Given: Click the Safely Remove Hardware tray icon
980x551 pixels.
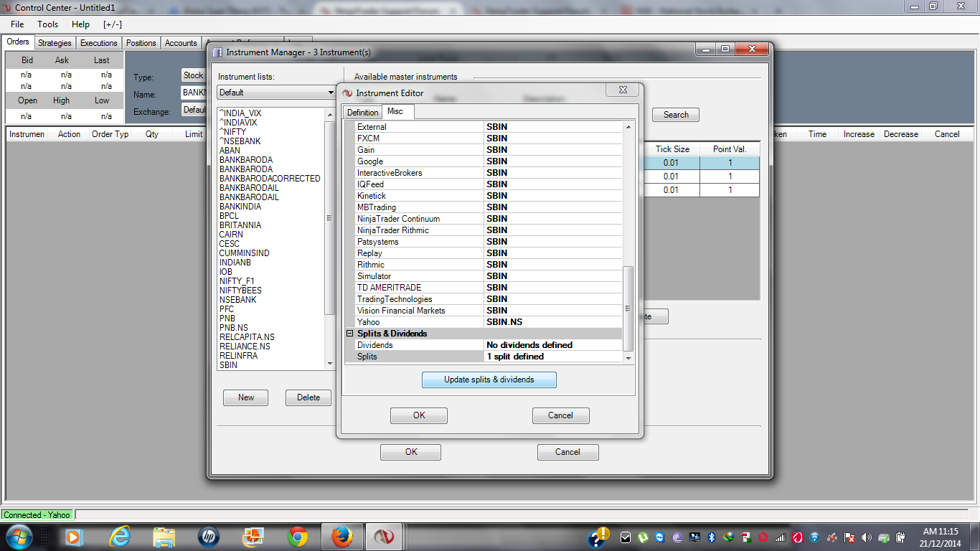Looking at the screenshot, I should pyautogui.click(x=884, y=537).
